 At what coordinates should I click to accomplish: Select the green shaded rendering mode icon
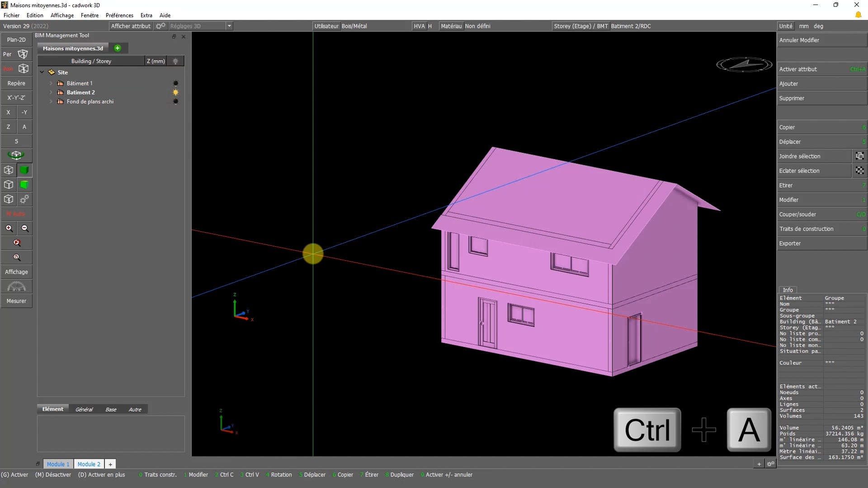click(x=24, y=170)
